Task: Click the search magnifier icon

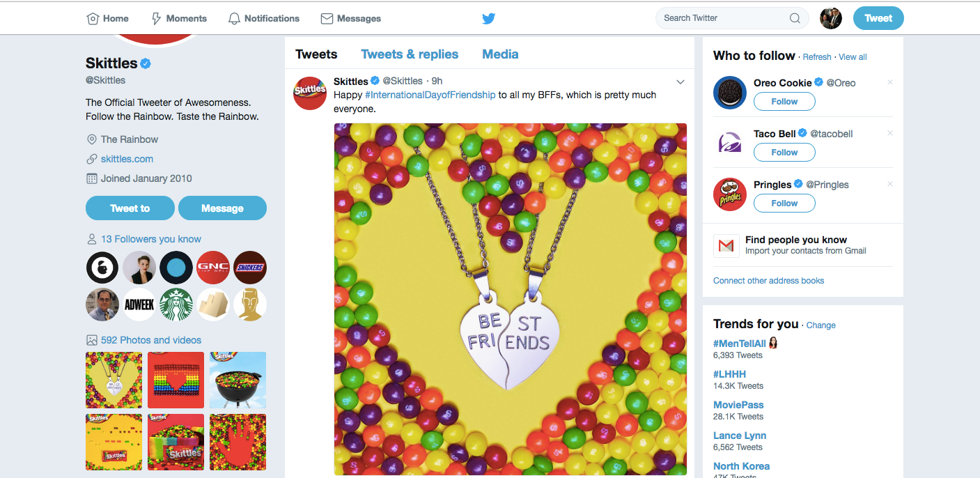Action: [x=795, y=19]
